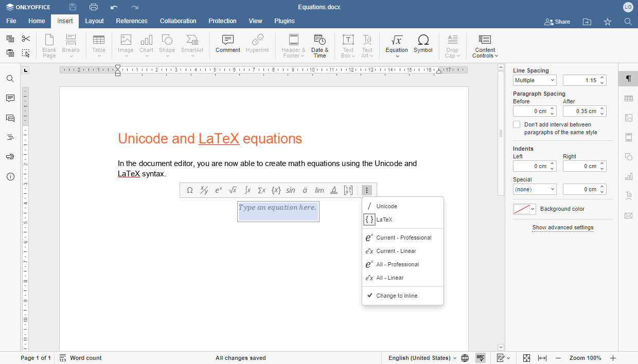Insert a matrix from the equation toolbar
Viewport: 638px width, 364px height.
348,190
